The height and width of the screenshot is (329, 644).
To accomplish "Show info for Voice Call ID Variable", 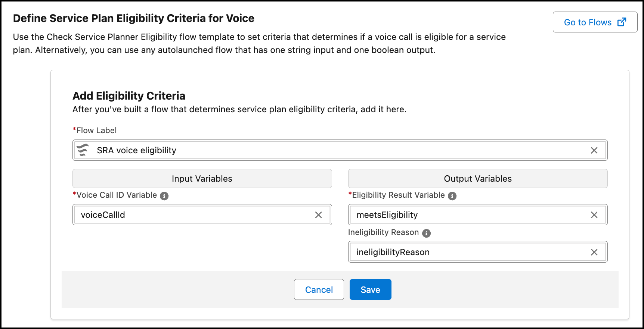I will 164,196.
